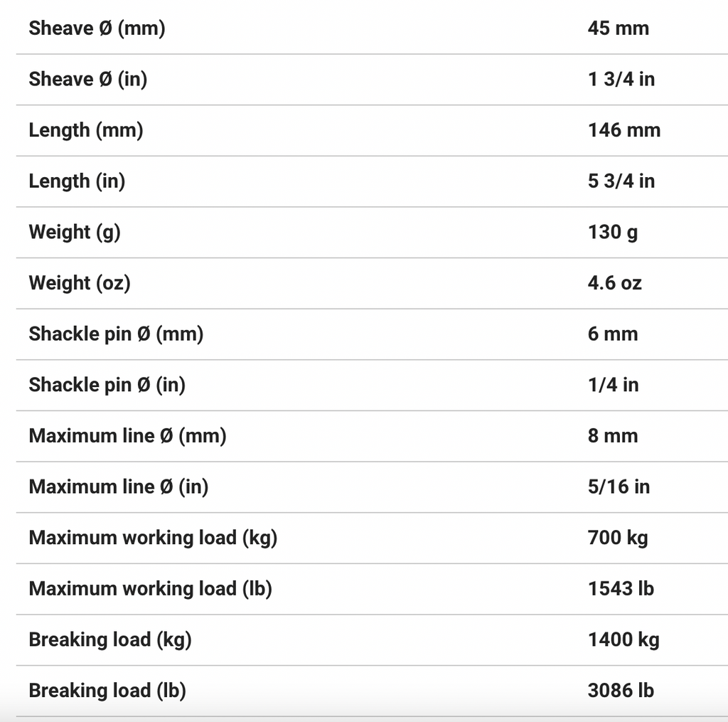Click the "Maximum line Ø (mm)" label
The image size is (728, 722).
[127, 436]
